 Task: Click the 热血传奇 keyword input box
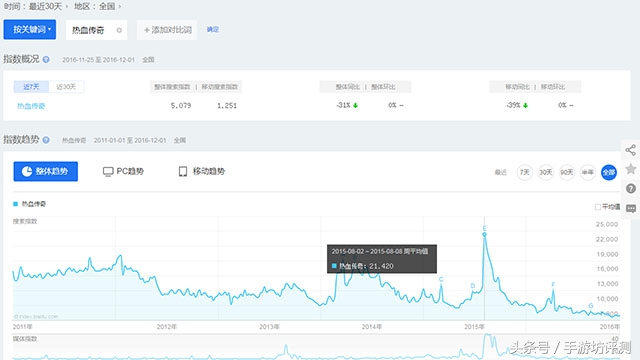point(96,30)
